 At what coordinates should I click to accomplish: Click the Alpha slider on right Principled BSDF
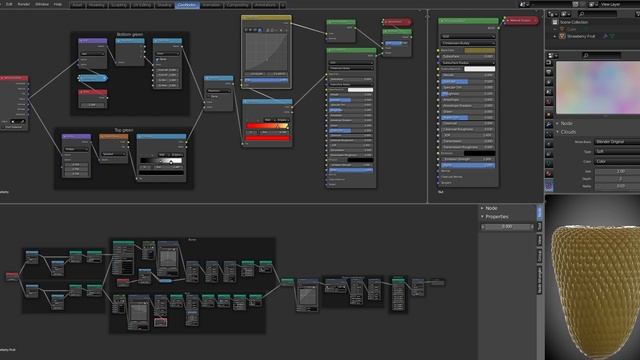click(x=468, y=165)
